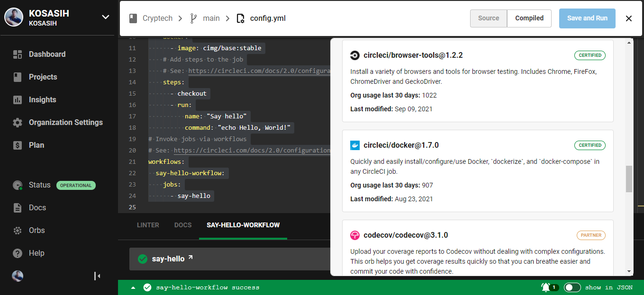644x295 pixels.
Task: Click the scrollbar up arrow in orb panel
Action: click(629, 43)
